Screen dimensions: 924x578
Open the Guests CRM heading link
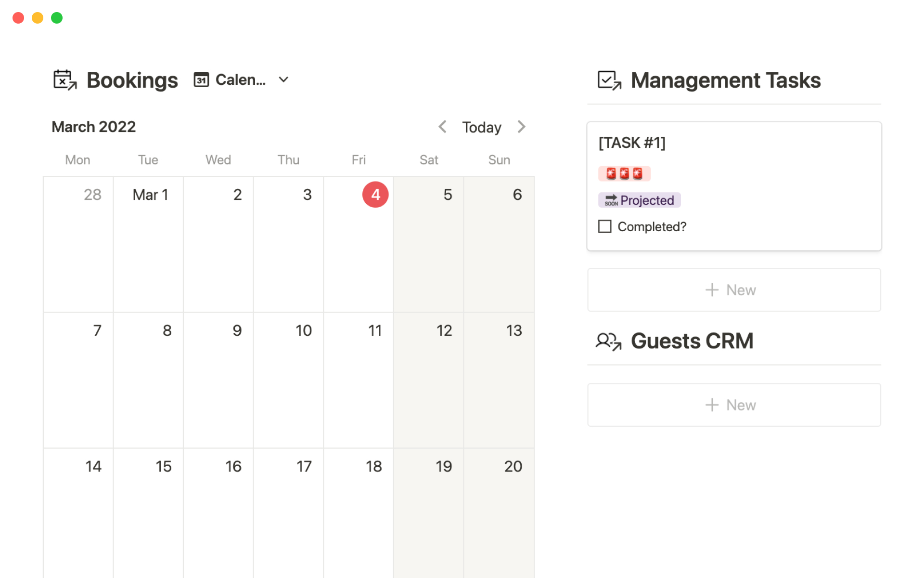(x=692, y=342)
